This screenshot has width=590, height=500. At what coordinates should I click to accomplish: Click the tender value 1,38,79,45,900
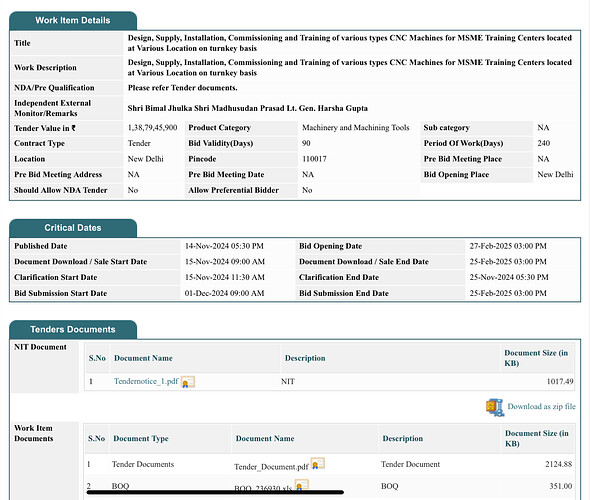(152, 128)
